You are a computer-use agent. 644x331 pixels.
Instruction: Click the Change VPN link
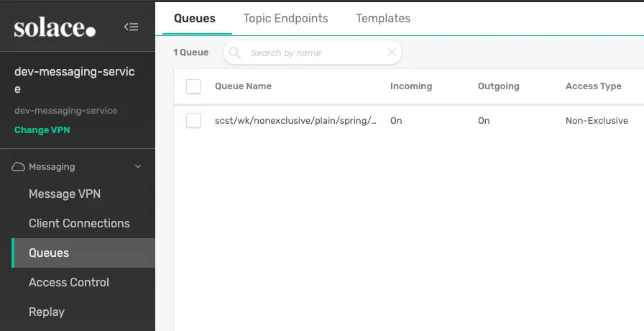tap(42, 130)
